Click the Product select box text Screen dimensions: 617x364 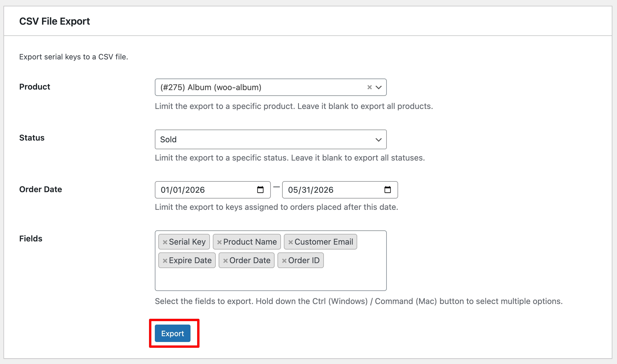(211, 87)
